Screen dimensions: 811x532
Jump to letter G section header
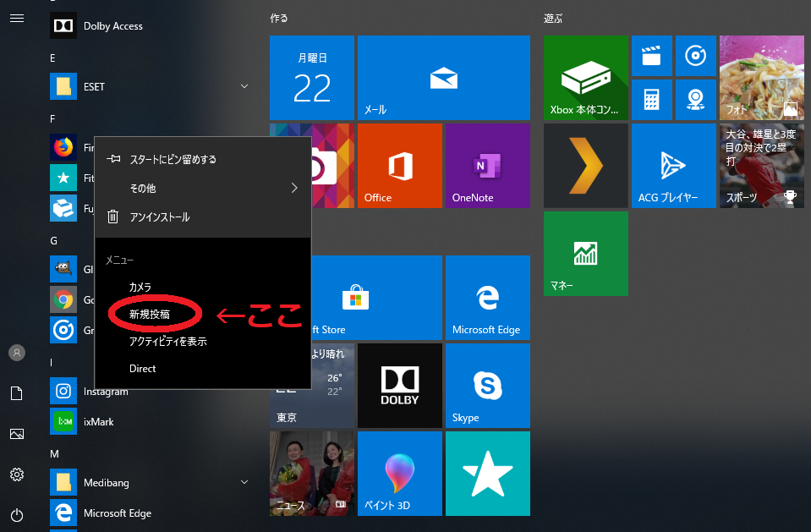(x=53, y=241)
